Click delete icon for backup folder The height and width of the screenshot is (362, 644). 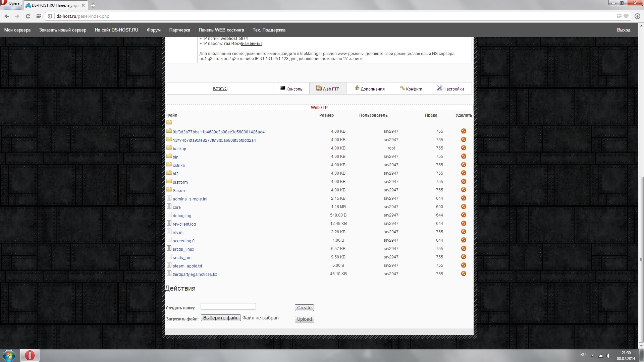pyautogui.click(x=464, y=148)
